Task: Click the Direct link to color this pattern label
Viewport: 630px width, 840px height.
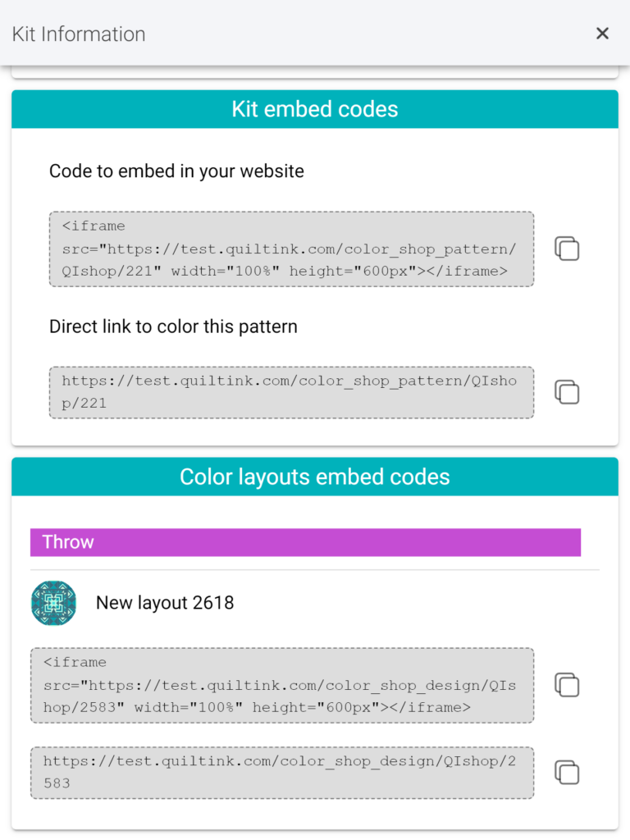Action: [174, 326]
